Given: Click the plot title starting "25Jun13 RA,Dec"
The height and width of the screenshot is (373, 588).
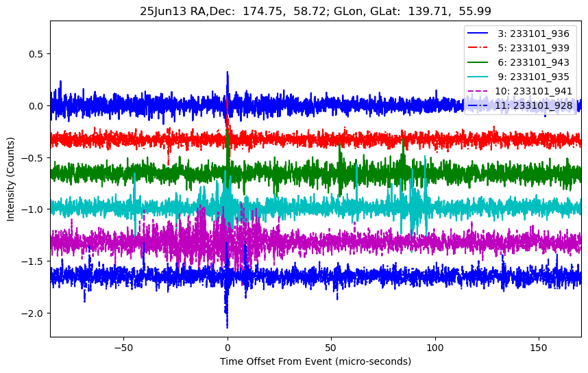Looking at the screenshot, I should pos(315,11).
